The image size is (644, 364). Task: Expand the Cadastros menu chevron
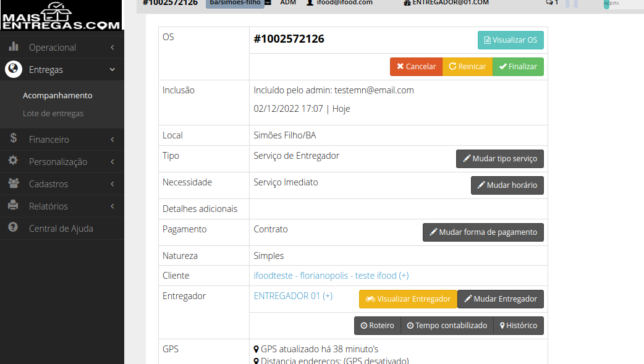click(112, 184)
